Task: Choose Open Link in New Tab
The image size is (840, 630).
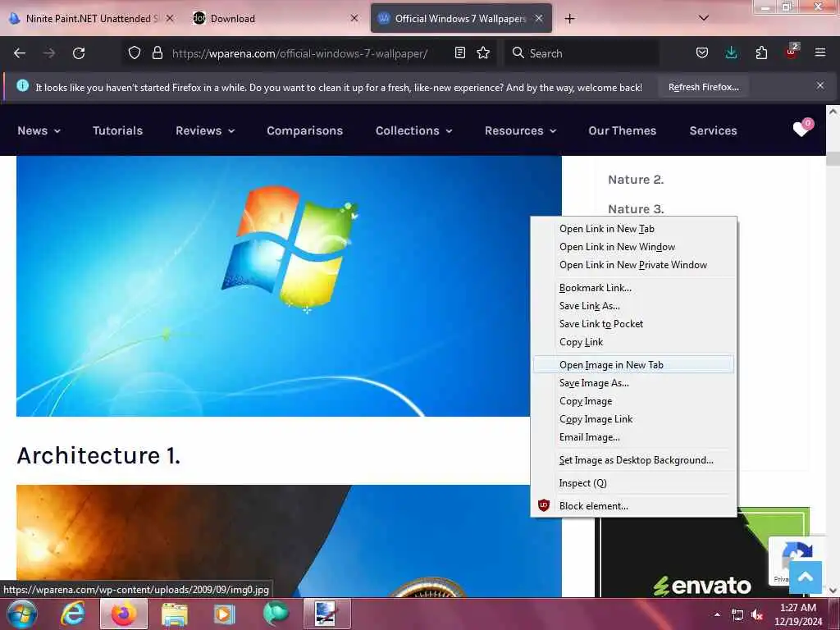Action: pos(634,229)
